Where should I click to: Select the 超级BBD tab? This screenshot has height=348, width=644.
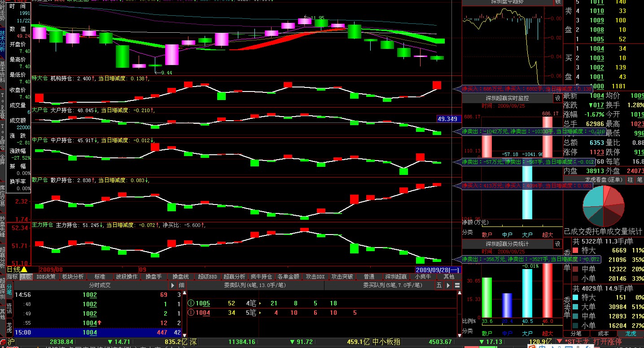[x=207, y=277]
